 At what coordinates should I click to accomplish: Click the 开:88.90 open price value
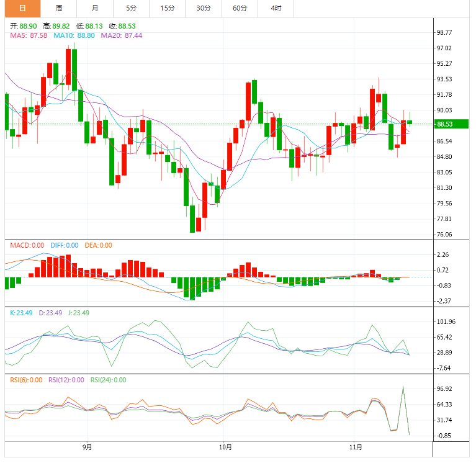click(x=24, y=26)
